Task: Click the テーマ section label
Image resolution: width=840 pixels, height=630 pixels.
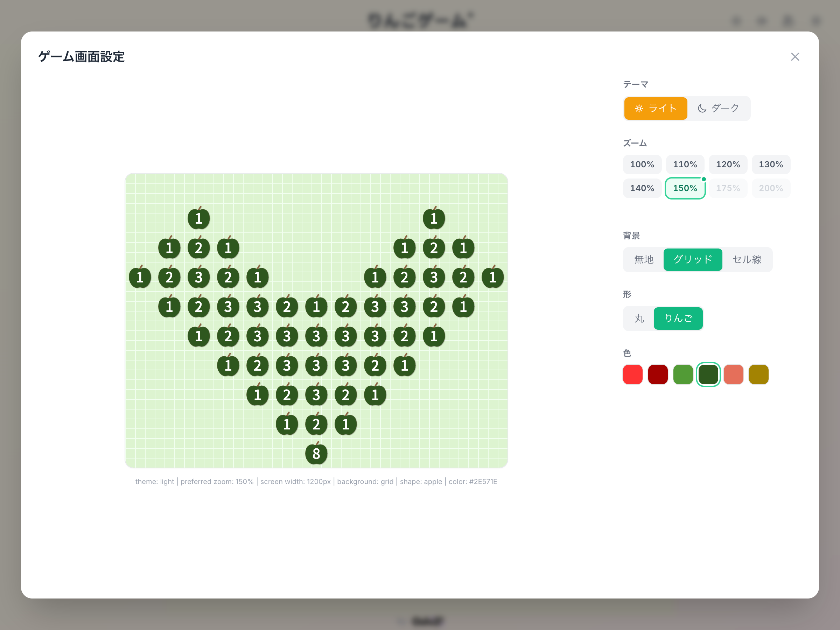Action: (635, 84)
